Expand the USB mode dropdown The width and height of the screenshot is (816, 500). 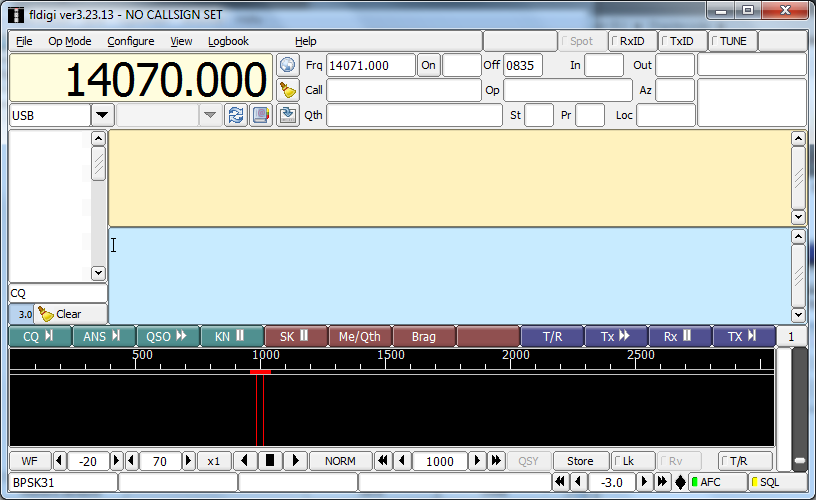coord(101,115)
